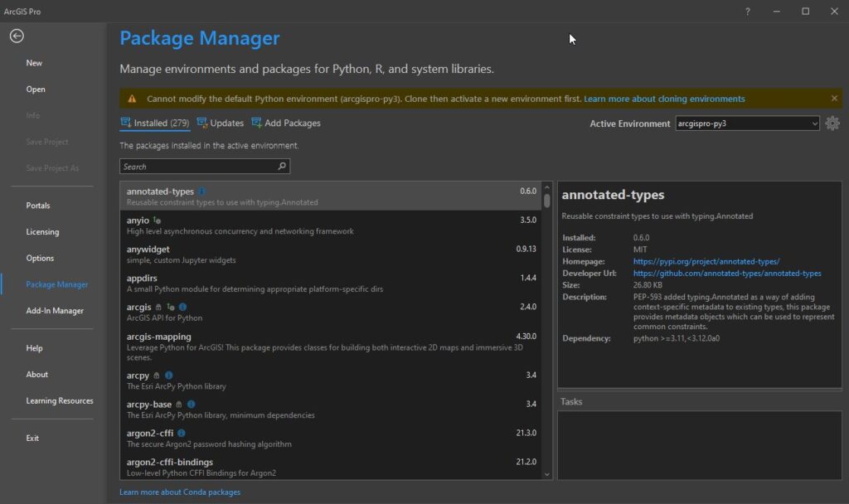This screenshot has height=504, width=849.
Task: Click info icon next to argon2-cffi
Action: [182, 433]
